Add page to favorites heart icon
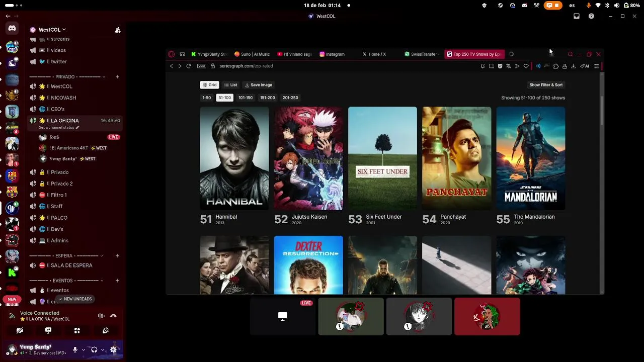 pos(526,66)
